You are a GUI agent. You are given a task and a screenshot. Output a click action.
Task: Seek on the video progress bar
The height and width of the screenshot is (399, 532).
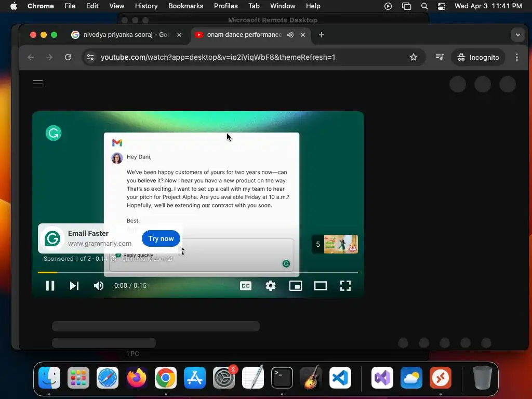pyautogui.click(x=198, y=272)
